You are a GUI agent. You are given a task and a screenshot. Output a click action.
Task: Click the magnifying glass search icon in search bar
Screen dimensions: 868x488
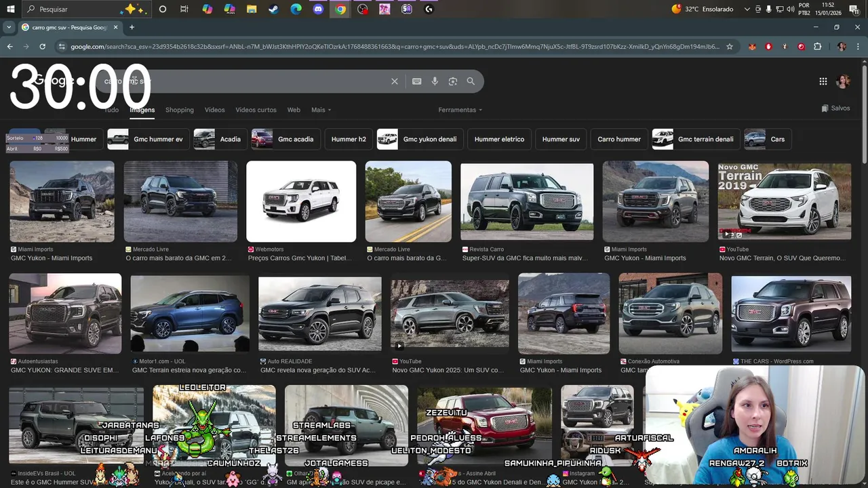point(471,81)
